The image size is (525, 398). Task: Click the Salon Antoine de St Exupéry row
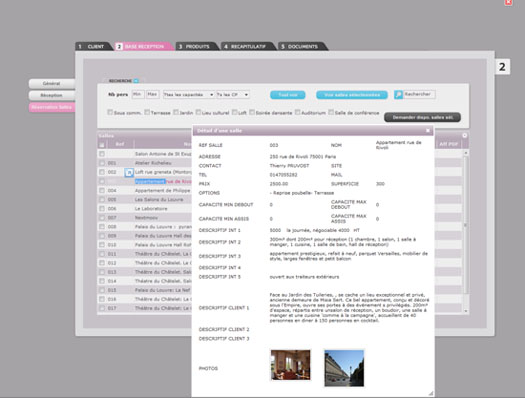coord(145,154)
